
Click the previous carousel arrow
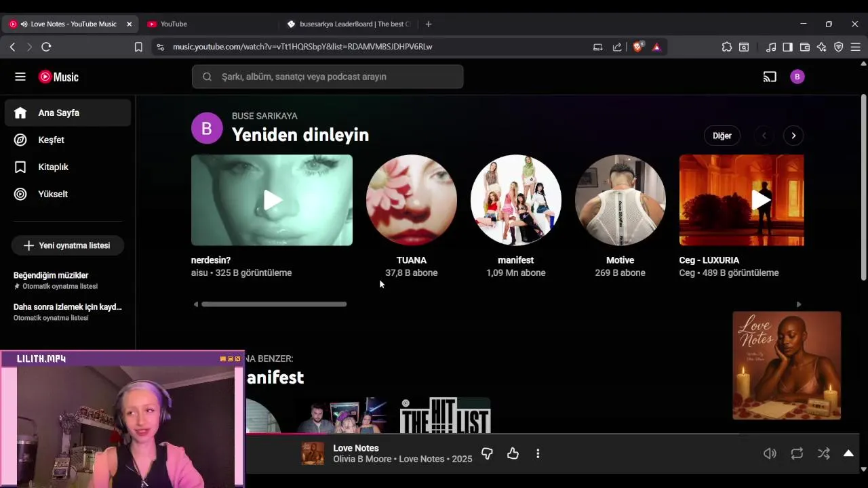click(x=764, y=136)
